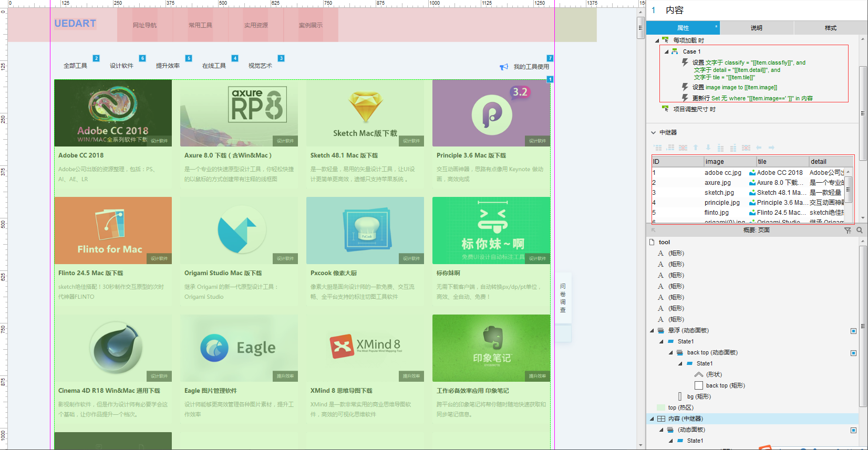Viewport: 868px width, 450px height.
Task: Switch to the 说明 tab
Action: (x=756, y=28)
